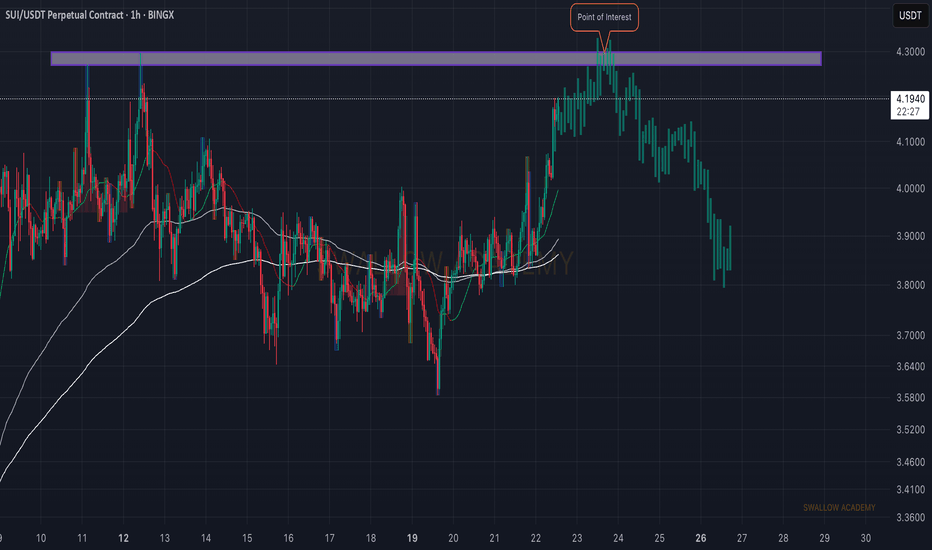Click the current price label 4.1940
Screen dimensions: 932x550
coord(910,99)
